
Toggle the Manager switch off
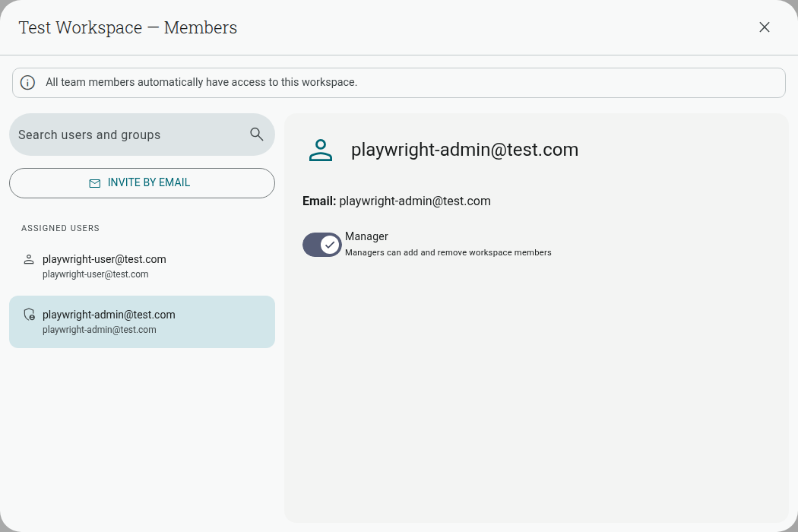pyautogui.click(x=322, y=245)
